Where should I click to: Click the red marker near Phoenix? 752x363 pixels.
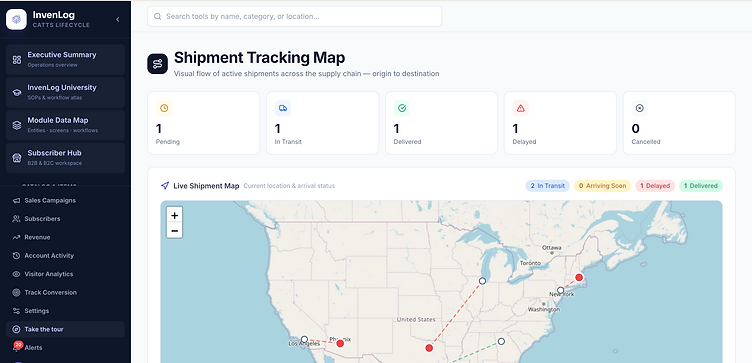340,343
